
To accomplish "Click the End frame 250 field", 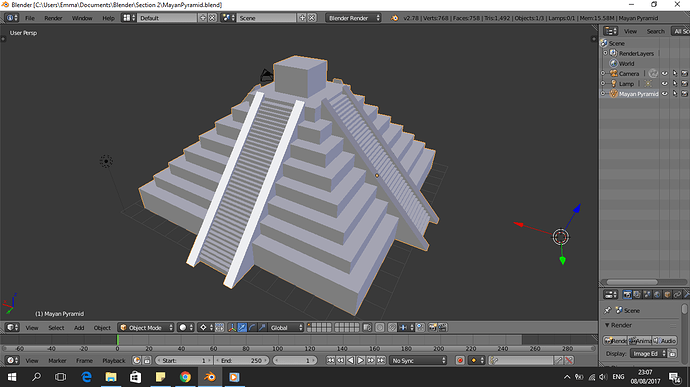I will 241,360.
